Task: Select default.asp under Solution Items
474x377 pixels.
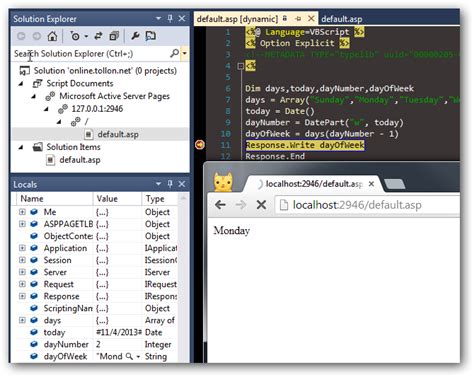Action: [x=80, y=160]
